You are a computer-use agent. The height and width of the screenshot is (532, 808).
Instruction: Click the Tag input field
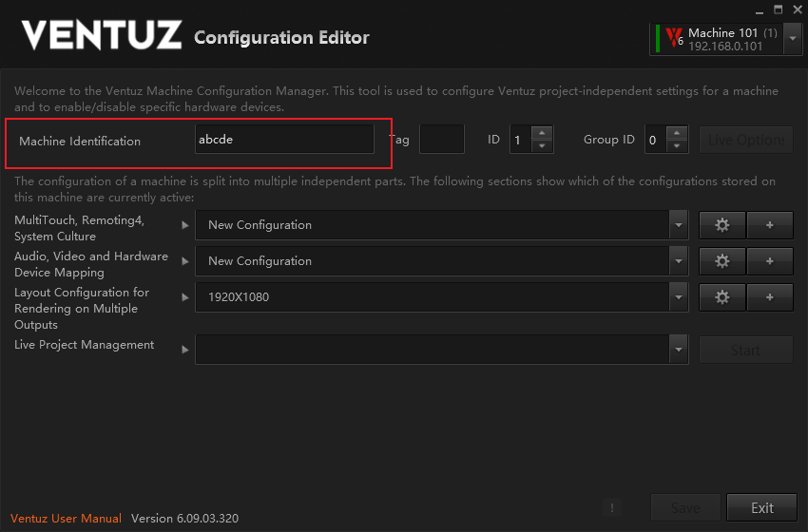(442, 139)
